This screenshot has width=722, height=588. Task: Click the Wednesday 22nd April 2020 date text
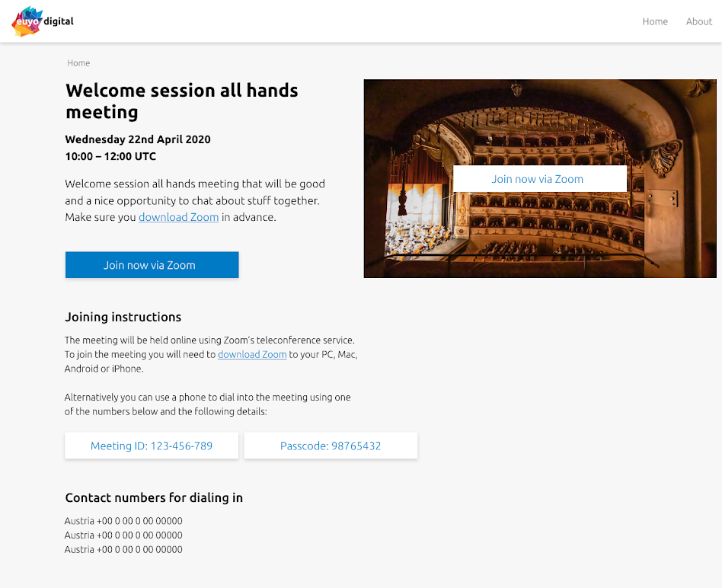138,139
